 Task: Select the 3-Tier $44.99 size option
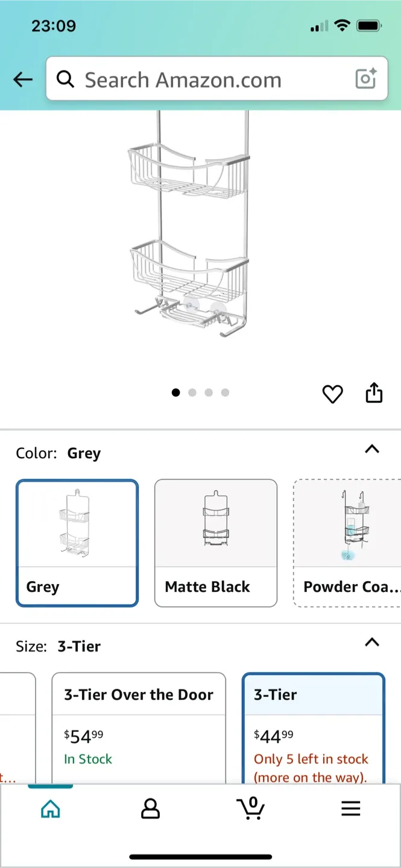click(312, 729)
